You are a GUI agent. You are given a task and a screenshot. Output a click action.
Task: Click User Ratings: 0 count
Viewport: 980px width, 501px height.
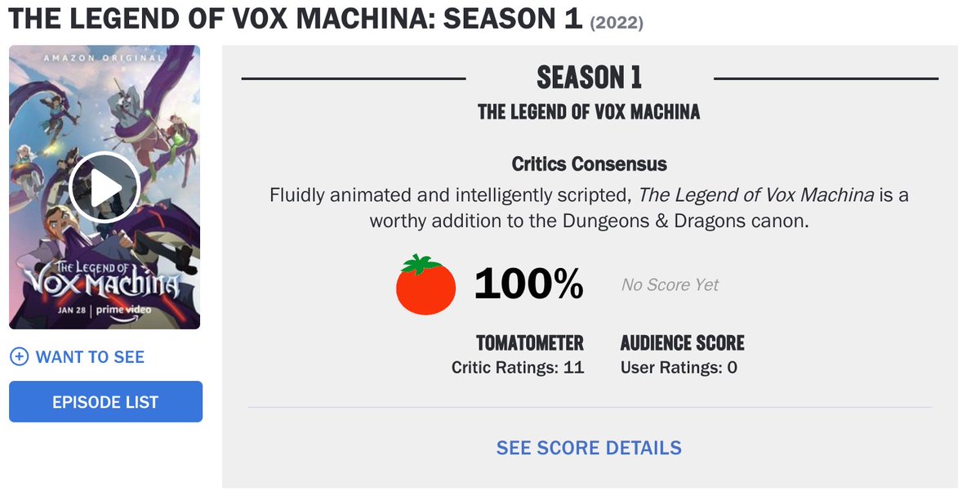coord(679,368)
